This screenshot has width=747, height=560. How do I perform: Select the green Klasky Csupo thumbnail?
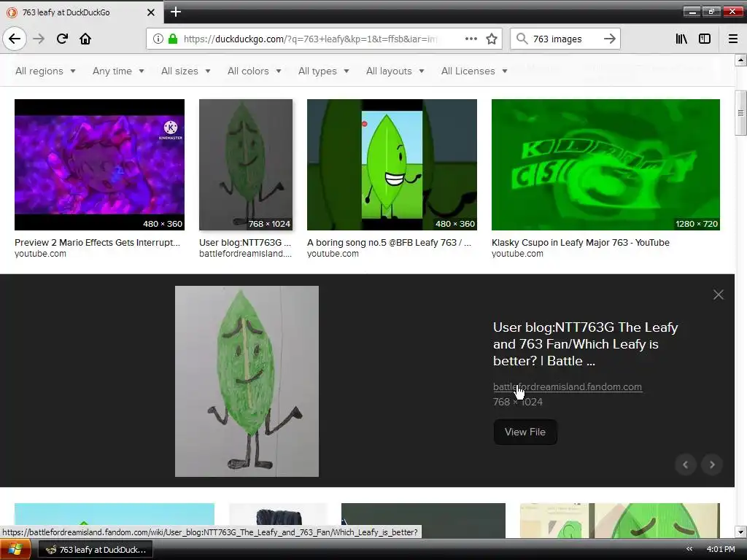(605, 165)
